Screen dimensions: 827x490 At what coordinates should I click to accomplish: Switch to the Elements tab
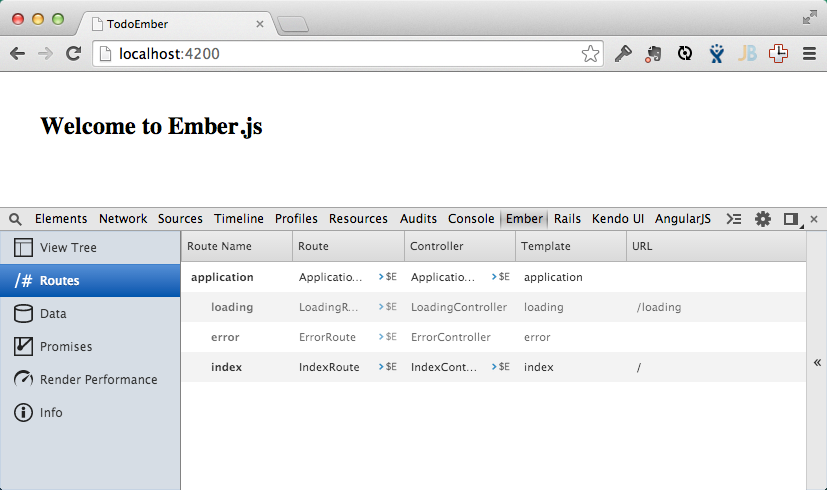pos(61,219)
